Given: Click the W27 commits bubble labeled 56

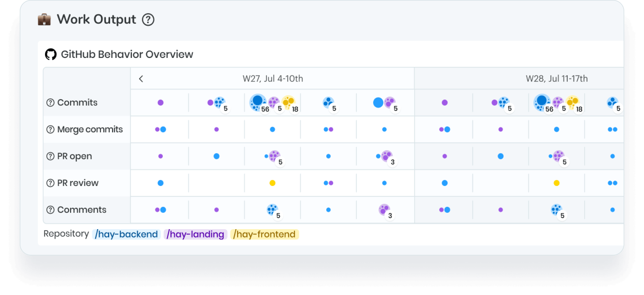Looking at the screenshot, I should 258,102.
